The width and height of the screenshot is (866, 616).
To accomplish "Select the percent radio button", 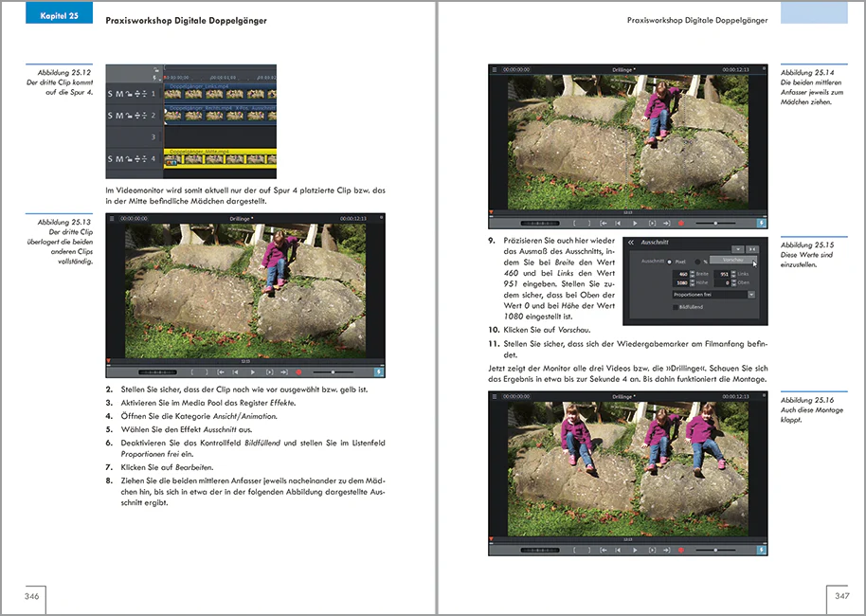I will (697, 262).
